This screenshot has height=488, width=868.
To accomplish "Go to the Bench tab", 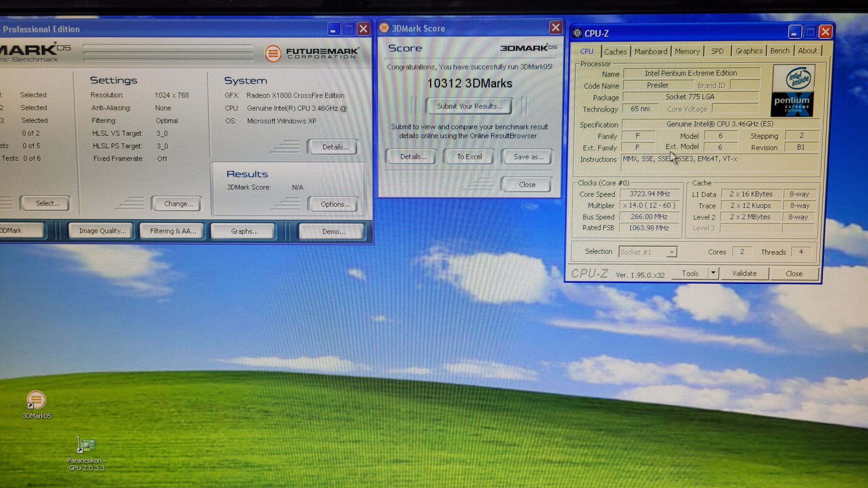I will pos(780,51).
